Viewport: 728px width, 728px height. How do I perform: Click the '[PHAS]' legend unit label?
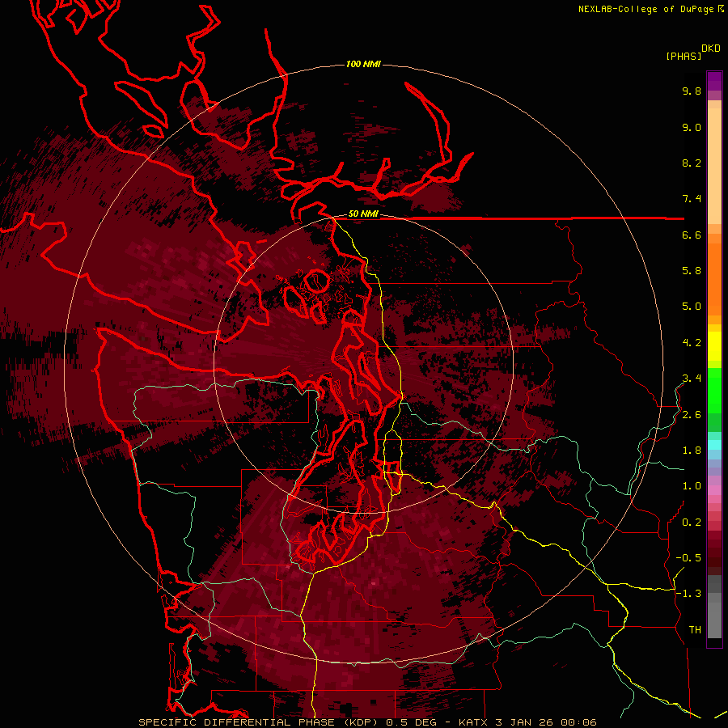(684, 56)
